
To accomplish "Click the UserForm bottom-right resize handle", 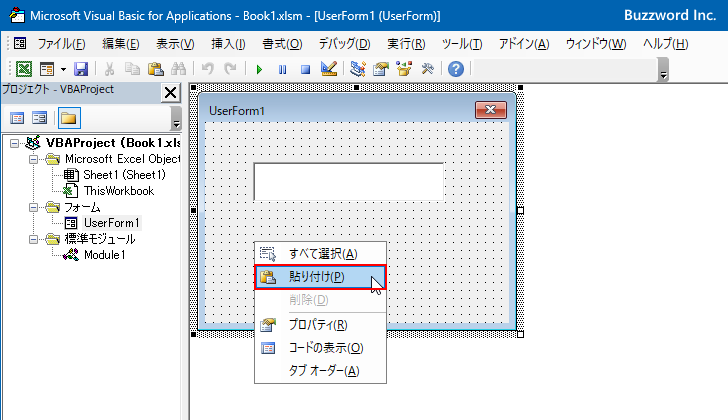I will click(520, 334).
